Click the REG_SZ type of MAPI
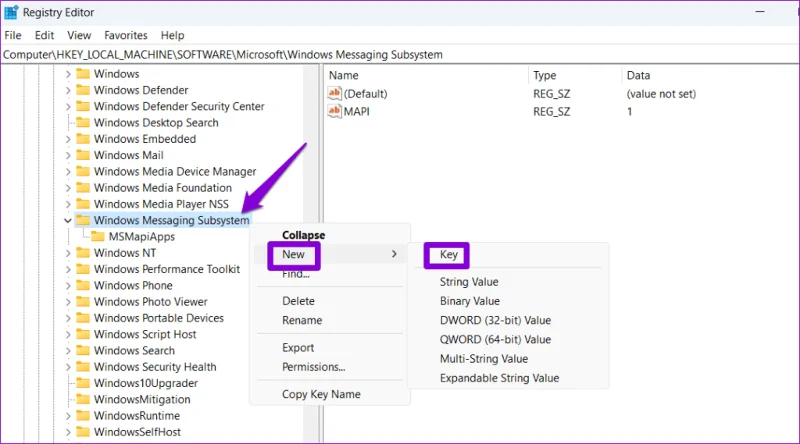This screenshot has width=800, height=444. [552, 111]
